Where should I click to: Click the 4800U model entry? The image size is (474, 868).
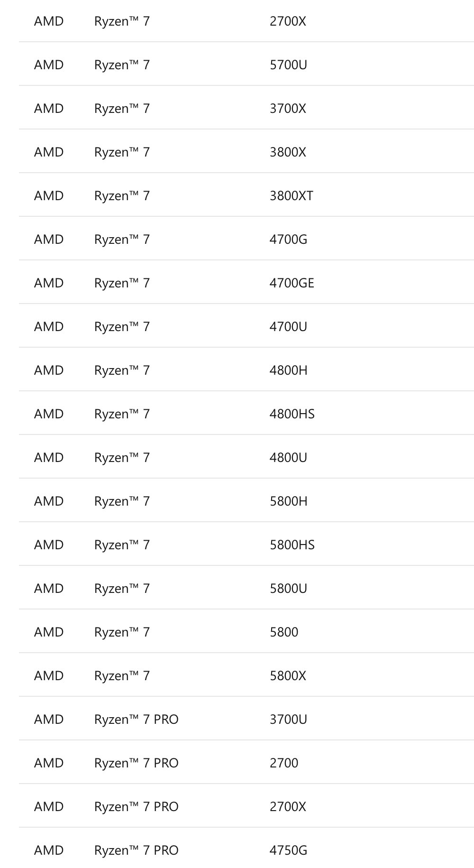(x=288, y=458)
